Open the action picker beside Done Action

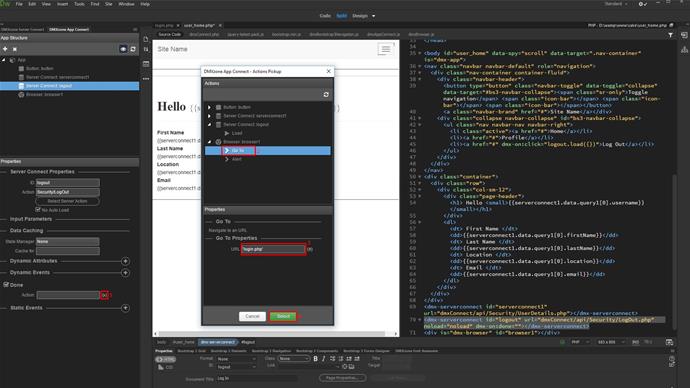point(104,295)
